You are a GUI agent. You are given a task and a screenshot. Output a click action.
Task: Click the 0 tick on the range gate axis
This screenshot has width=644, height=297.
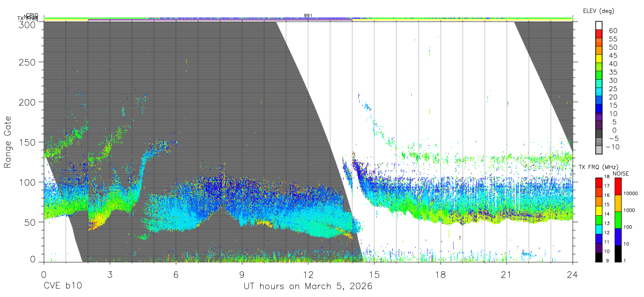coord(33,259)
